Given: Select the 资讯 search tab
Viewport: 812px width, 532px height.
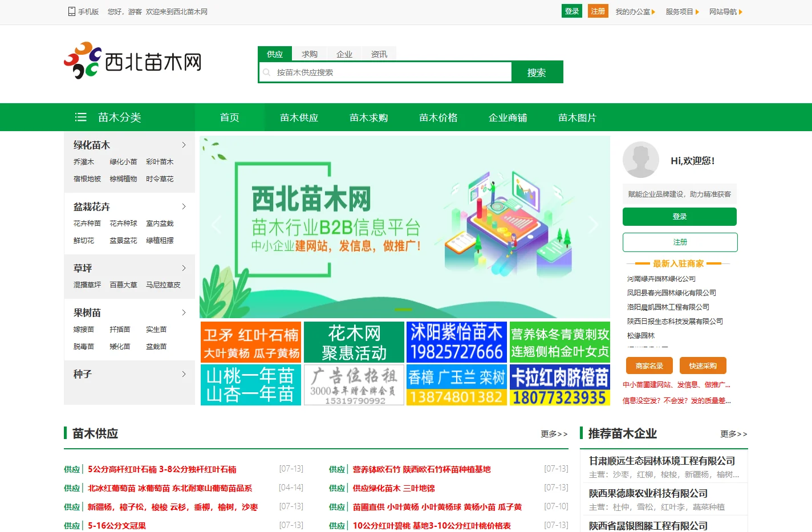Looking at the screenshot, I should [379, 54].
